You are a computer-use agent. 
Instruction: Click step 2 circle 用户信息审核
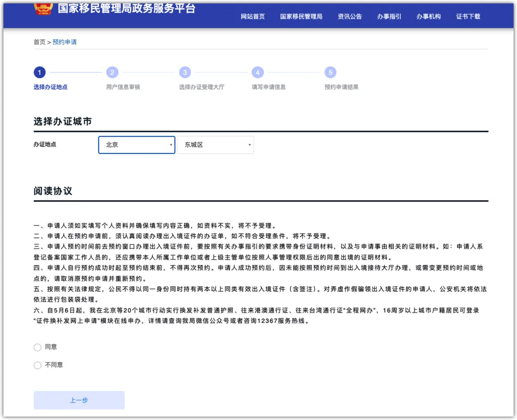pyautogui.click(x=112, y=72)
